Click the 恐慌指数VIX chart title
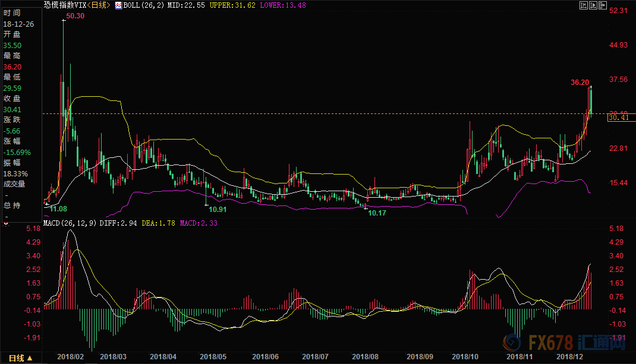This screenshot has width=636, height=364. (x=65, y=5)
